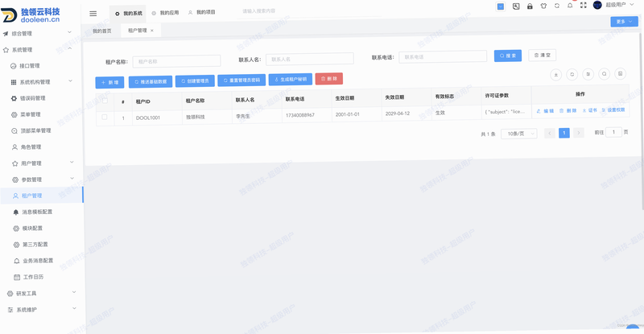This screenshot has height=334, width=644.
Task: Tick the checkbox for row DOOL1001
Action: pos(105,117)
